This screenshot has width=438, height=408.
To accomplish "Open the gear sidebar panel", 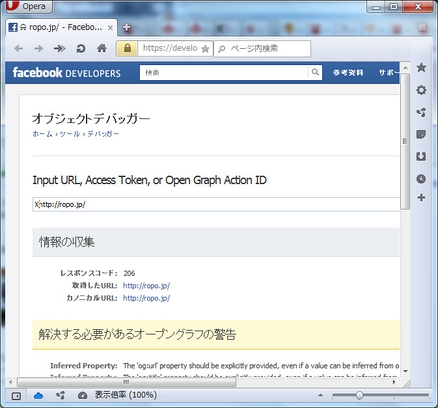I will pos(421,90).
